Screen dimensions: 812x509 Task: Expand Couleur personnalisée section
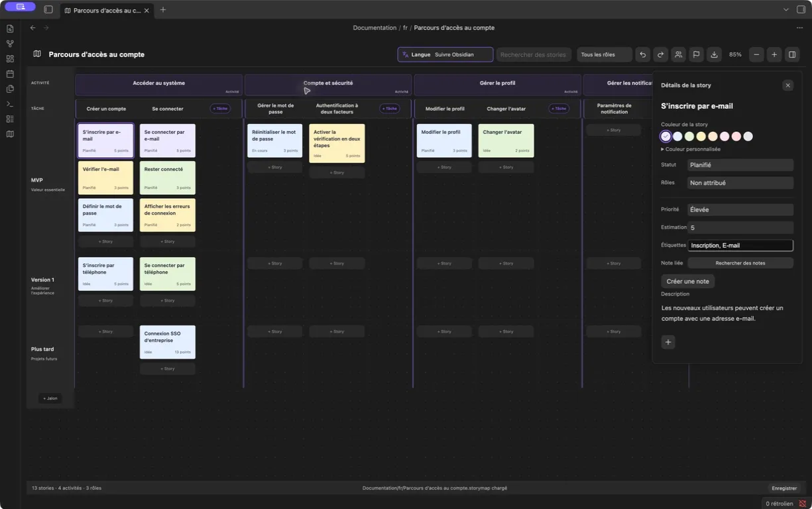[x=691, y=149]
